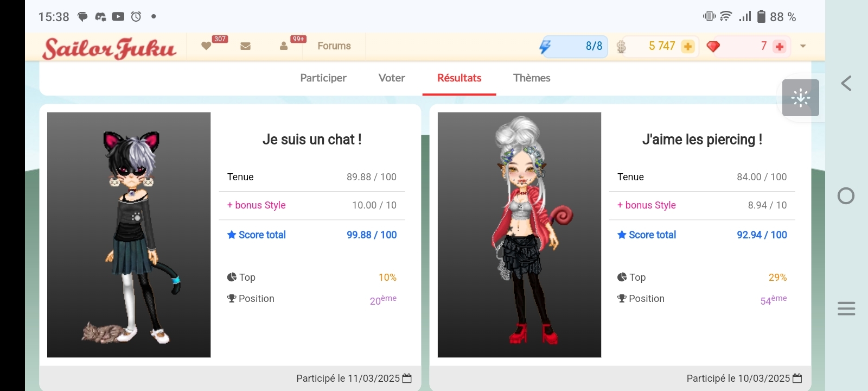The image size is (868, 391).
Task: Tap the YouTube notification icon in status bar
Action: [x=118, y=17]
